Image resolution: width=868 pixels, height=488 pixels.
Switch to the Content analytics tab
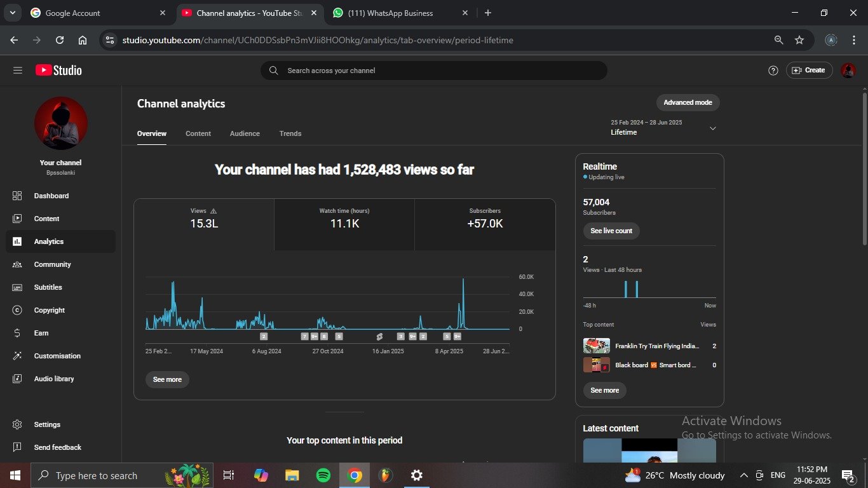click(198, 133)
